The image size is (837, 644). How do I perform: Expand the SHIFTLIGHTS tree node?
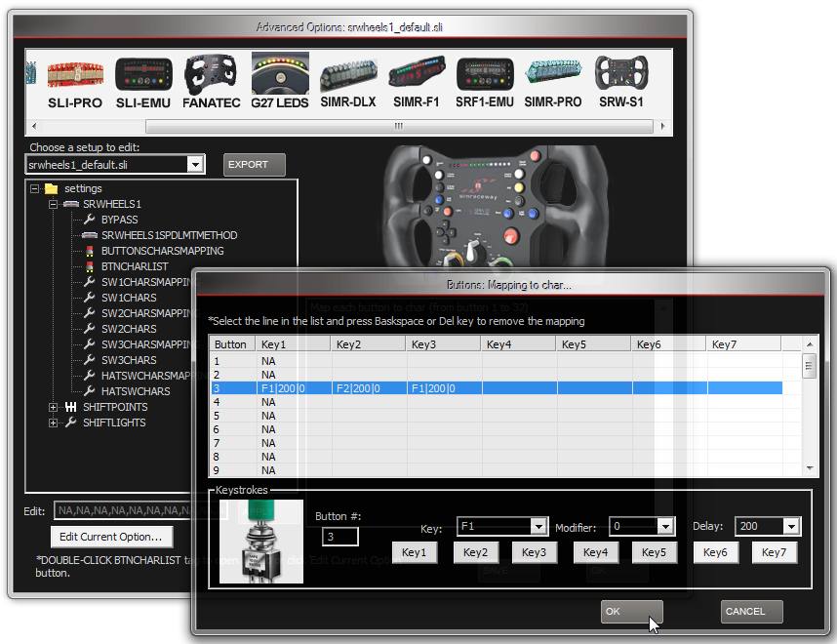53,423
